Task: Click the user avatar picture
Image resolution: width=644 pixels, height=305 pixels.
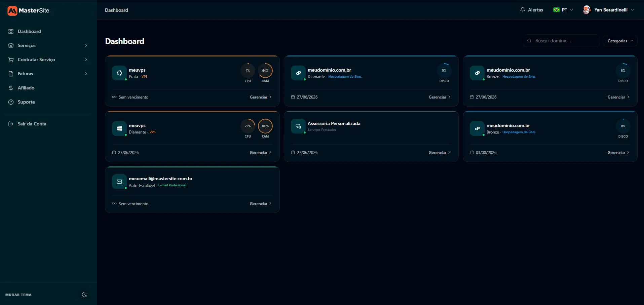Action: pyautogui.click(x=587, y=10)
